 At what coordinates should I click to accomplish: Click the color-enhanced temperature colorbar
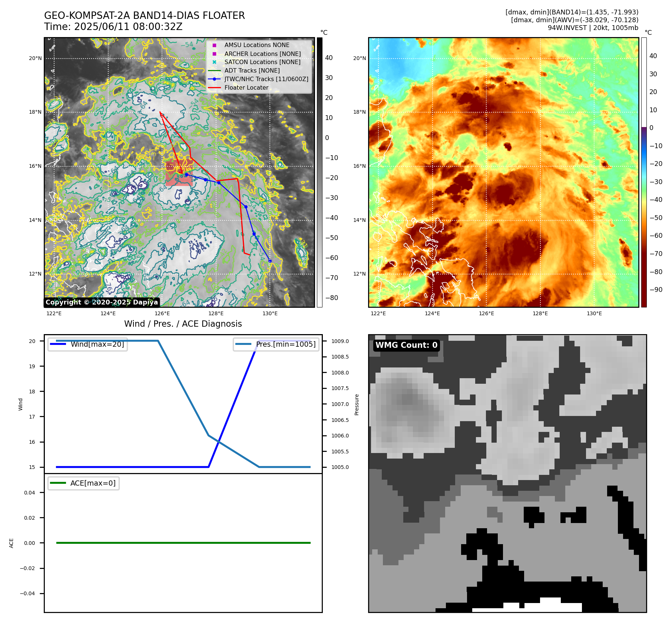click(x=644, y=172)
